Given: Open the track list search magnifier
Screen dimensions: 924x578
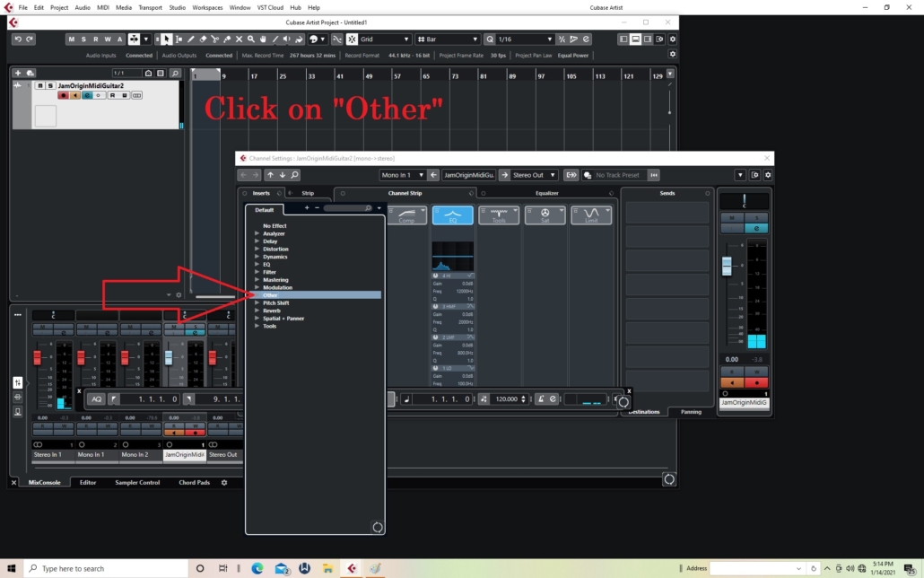Looking at the screenshot, I should click(x=175, y=73).
